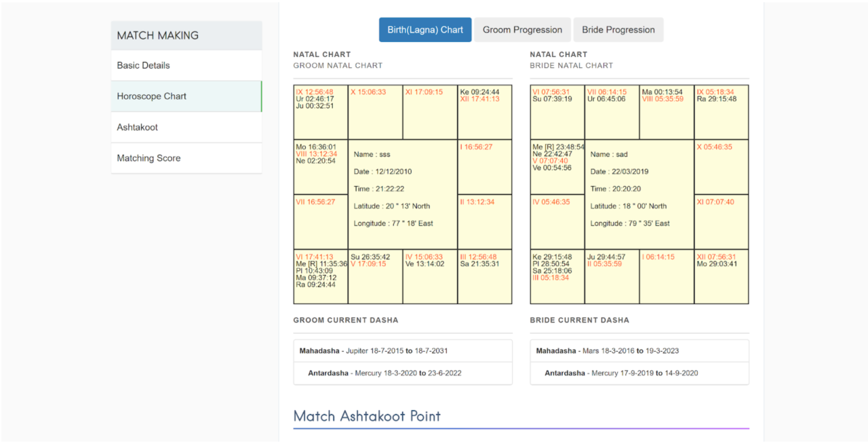The width and height of the screenshot is (868, 448).
Task: Select the bride's Antardasha Mercury entry
Action: [639, 373]
